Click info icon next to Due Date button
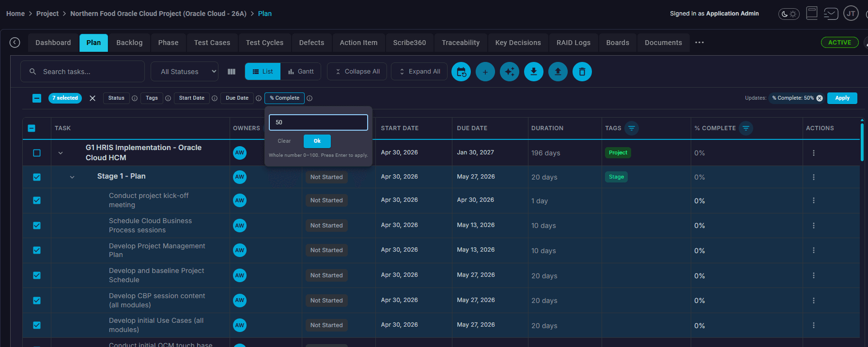Screen dimensions: 868x347 [x=259, y=98]
